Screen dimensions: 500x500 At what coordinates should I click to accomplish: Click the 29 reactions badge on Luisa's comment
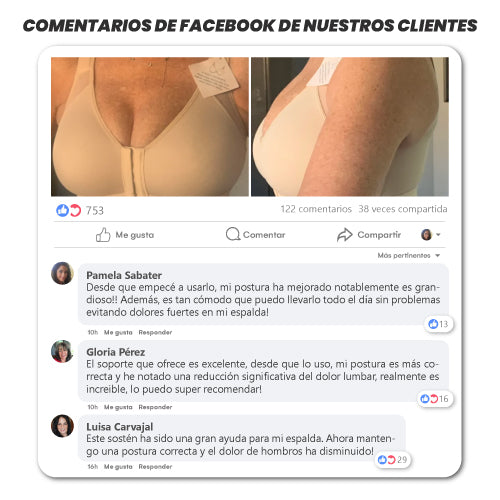392,460
